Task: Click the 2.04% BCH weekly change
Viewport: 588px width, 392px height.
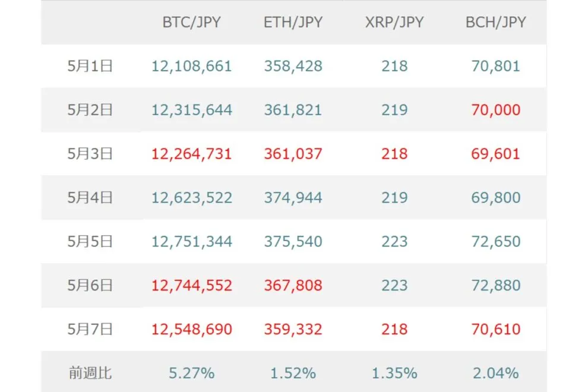Action: point(496,373)
